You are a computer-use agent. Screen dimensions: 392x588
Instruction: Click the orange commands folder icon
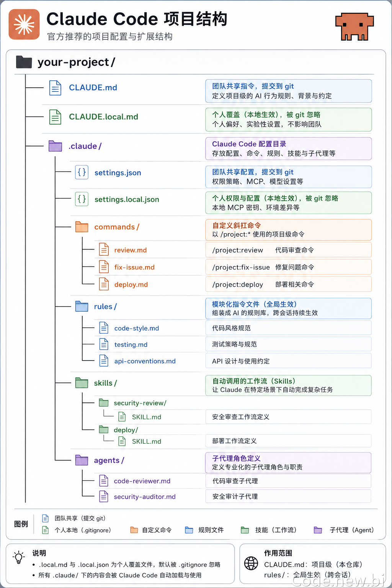[82, 227]
